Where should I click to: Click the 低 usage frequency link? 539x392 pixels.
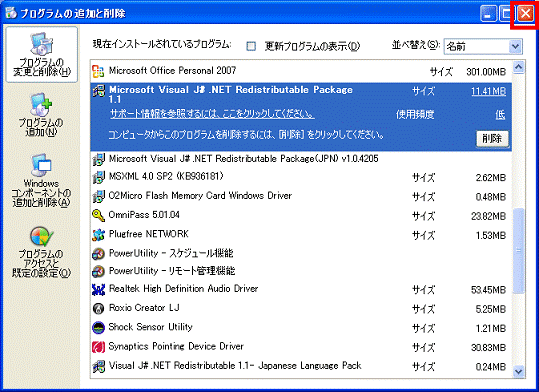coord(500,115)
